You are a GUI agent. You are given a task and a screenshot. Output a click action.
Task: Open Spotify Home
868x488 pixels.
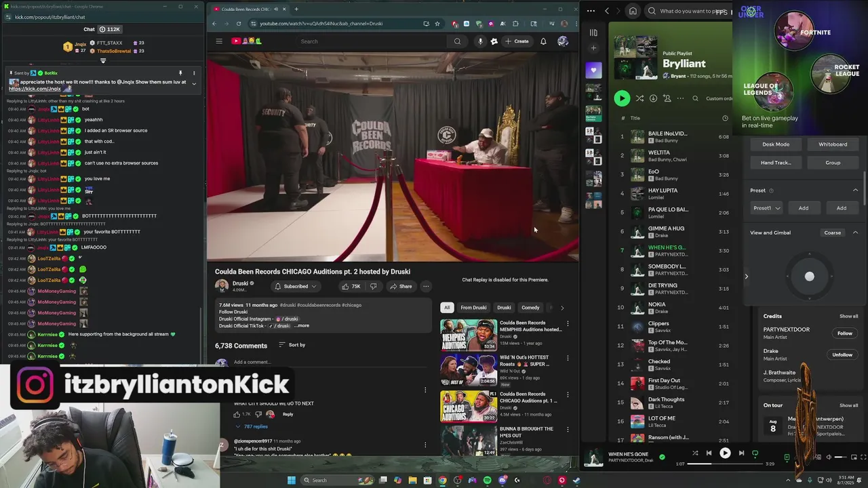tap(633, 11)
